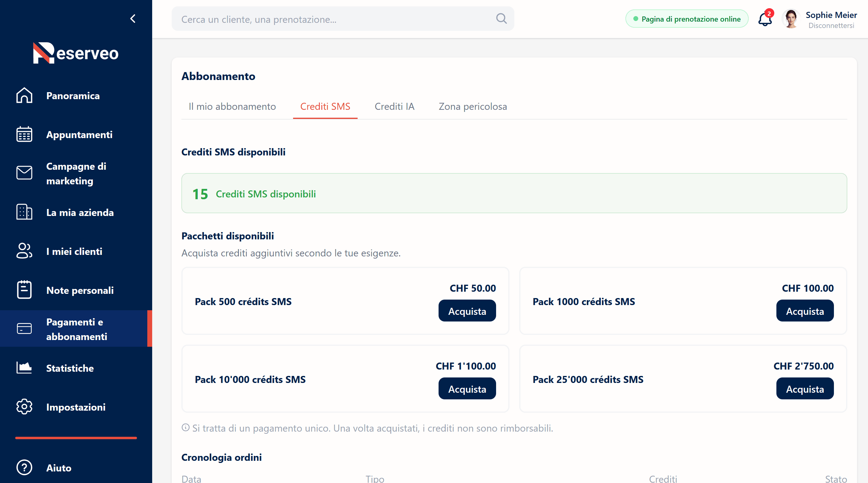This screenshot has width=868, height=483.
Task: Click Cronologia ordini heading
Action: pyautogui.click(x=221, y=457)
